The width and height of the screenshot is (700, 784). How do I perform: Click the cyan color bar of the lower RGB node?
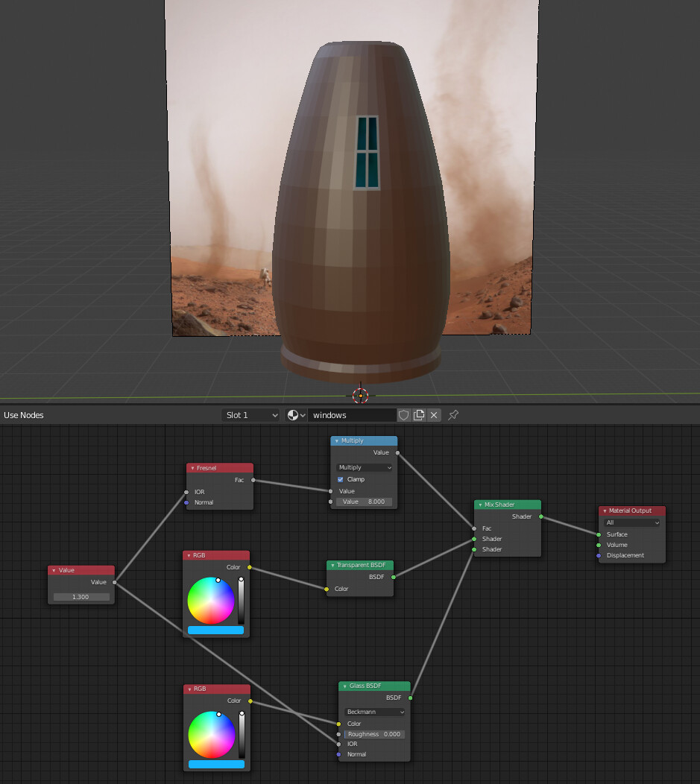[216, 764]
